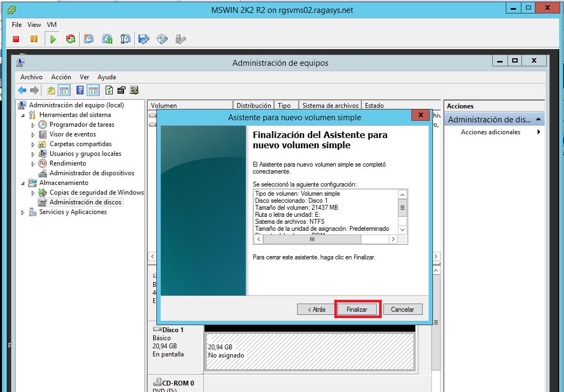Reset the virtual machine
564x392 pixels.
pyautogui.click(x=70, y=39)
